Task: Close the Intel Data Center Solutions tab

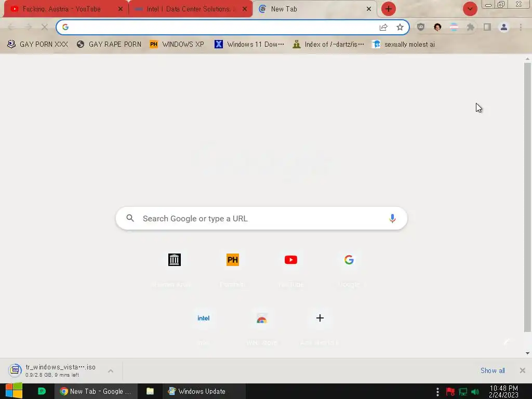Action: pos(245,9)
